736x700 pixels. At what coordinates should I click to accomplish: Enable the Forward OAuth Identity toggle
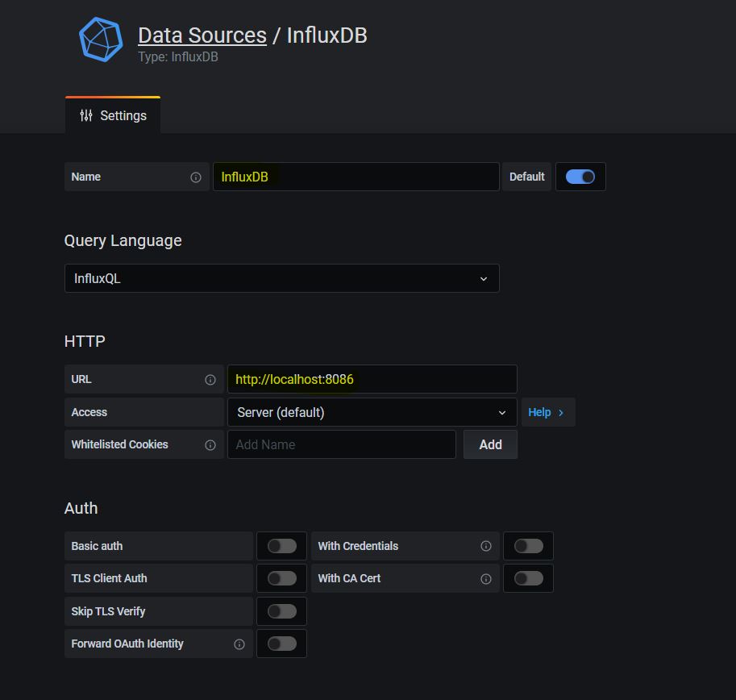point(282,644)
